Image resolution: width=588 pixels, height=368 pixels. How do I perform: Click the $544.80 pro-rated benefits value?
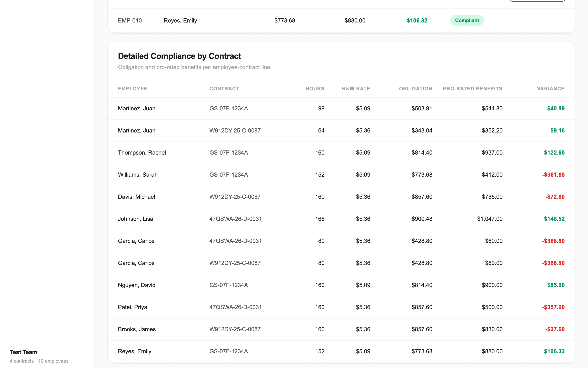coord(492,109)
